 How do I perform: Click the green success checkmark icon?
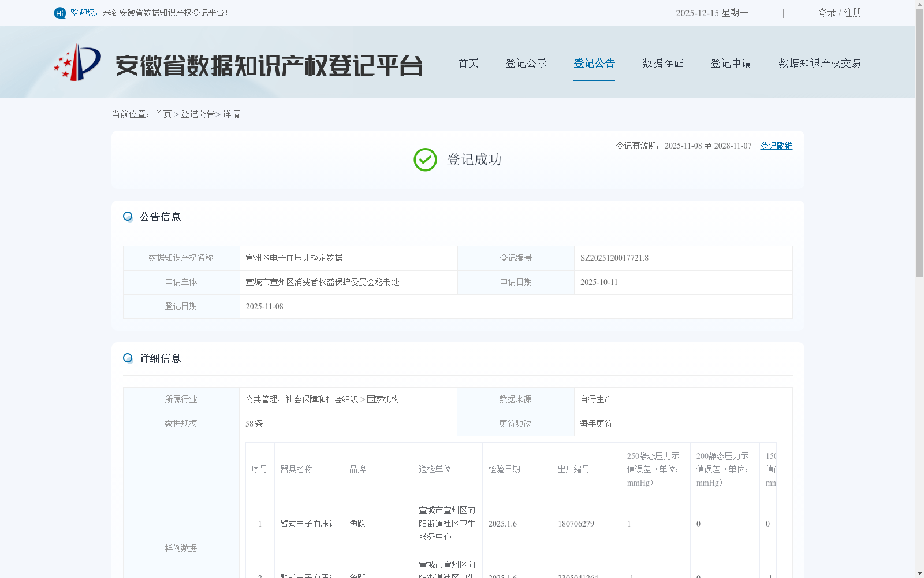tap(426, 160)
